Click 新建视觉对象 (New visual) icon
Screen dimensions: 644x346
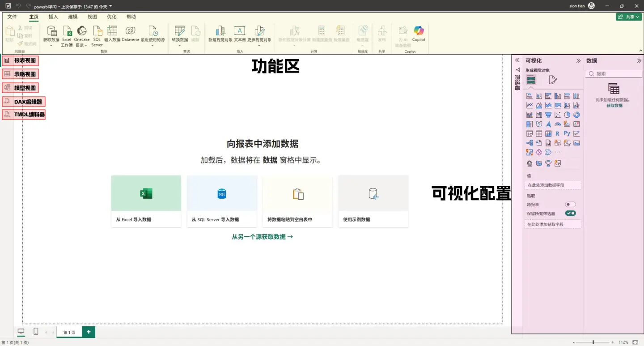point(220,31)
